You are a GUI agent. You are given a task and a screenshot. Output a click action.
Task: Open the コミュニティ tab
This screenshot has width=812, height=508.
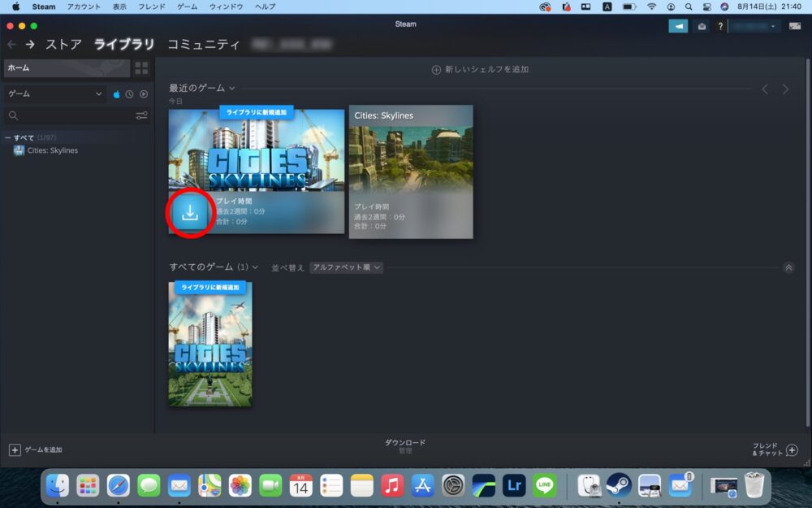(x=204, y=45)
